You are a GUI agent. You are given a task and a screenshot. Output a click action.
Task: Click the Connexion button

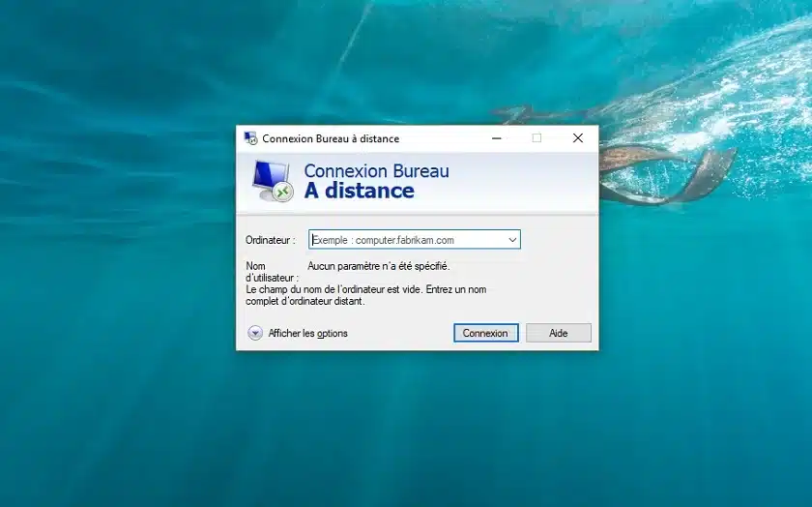click(x=485, y=333)
